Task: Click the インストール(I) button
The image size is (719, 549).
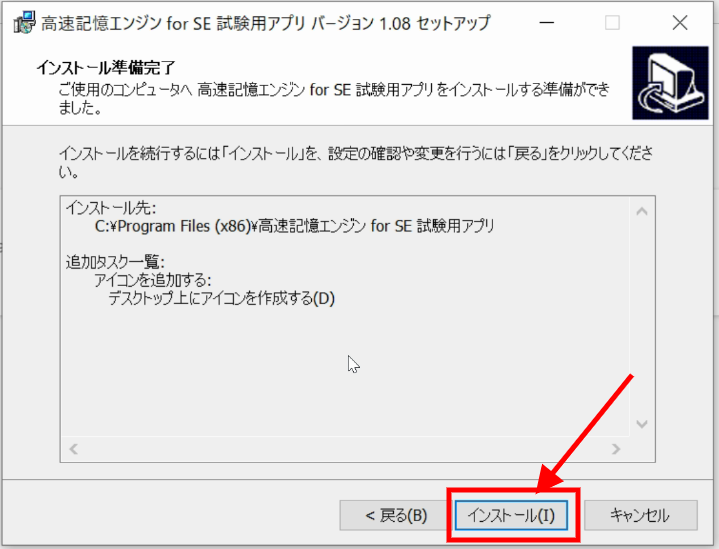Action: (511, 516)
